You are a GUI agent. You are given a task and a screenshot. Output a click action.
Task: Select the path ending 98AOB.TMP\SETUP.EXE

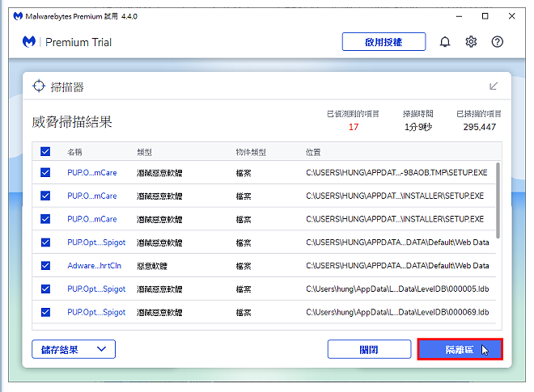coord(396,172)
